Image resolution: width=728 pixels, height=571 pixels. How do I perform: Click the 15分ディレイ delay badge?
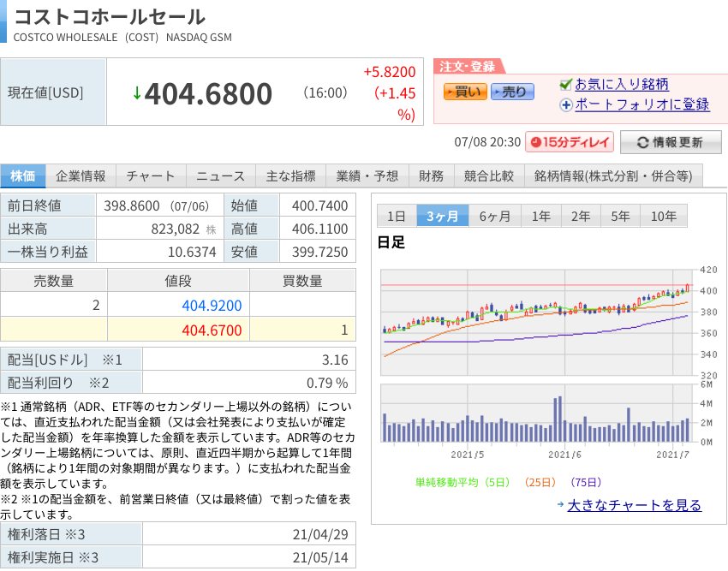(570, 142)
